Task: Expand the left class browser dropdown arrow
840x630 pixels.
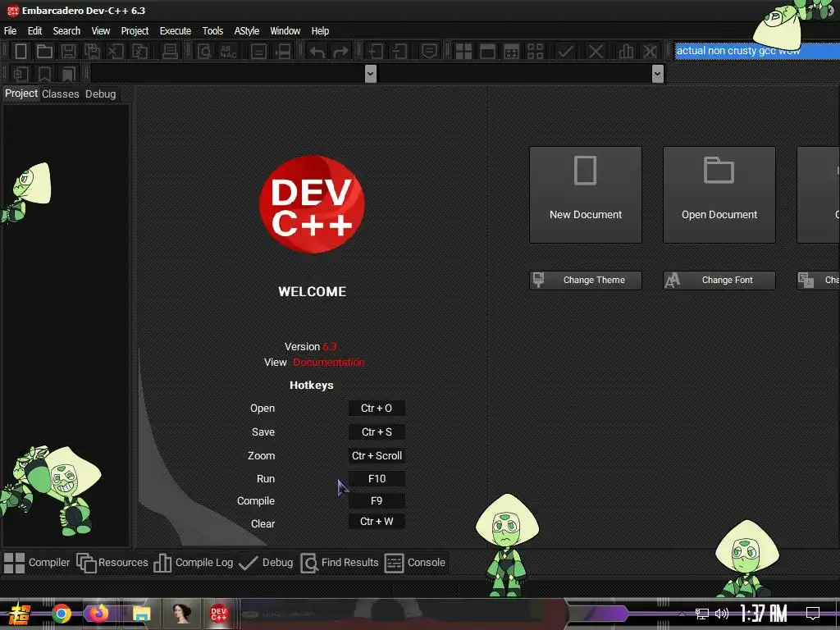Action: 370,73
